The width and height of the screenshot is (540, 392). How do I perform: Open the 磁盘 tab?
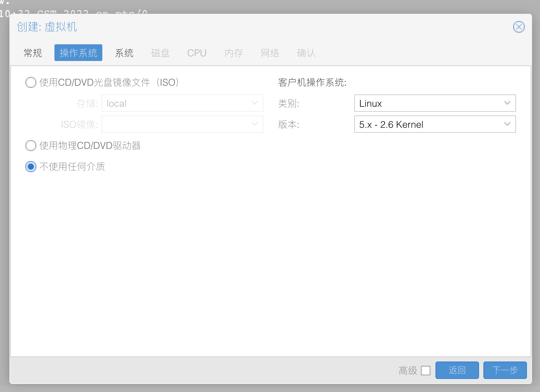tap(160, 53)
